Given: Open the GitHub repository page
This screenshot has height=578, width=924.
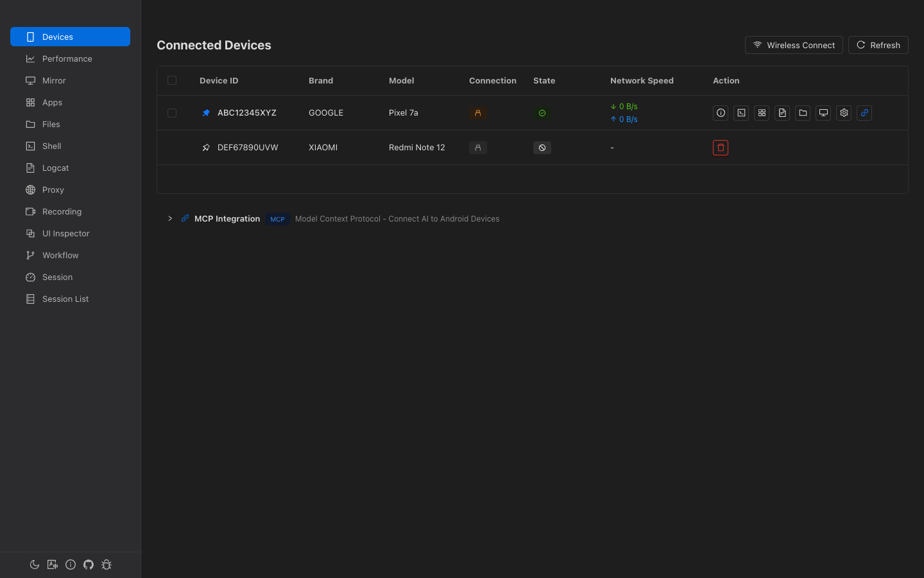Looking at the screenshot, I should pyautogui.click(x=89, y=565).
